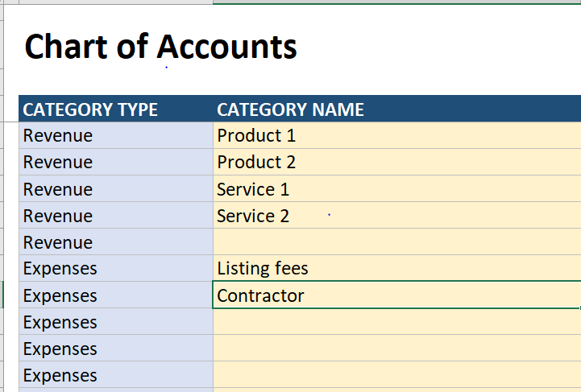Select Revenue cell next to Product 1

click(x=116, y=135)
